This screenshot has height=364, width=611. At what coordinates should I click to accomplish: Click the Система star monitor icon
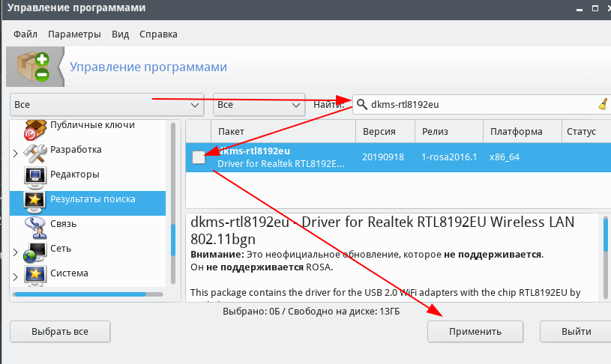click(35, 276)
